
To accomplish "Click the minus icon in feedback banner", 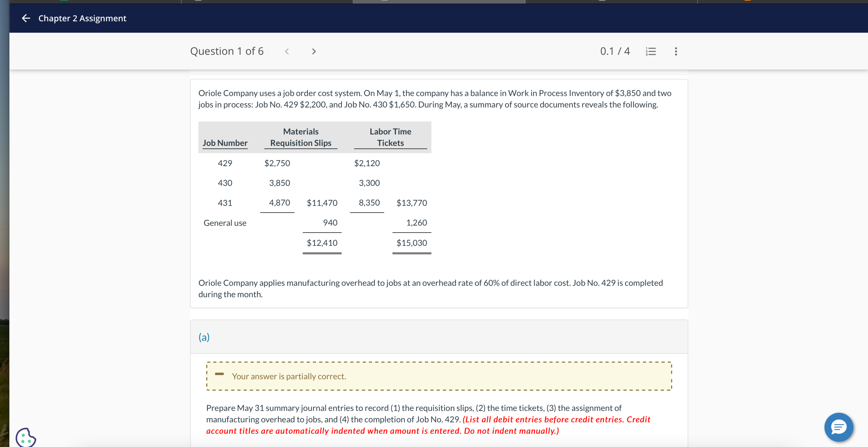I will (219, 374).
